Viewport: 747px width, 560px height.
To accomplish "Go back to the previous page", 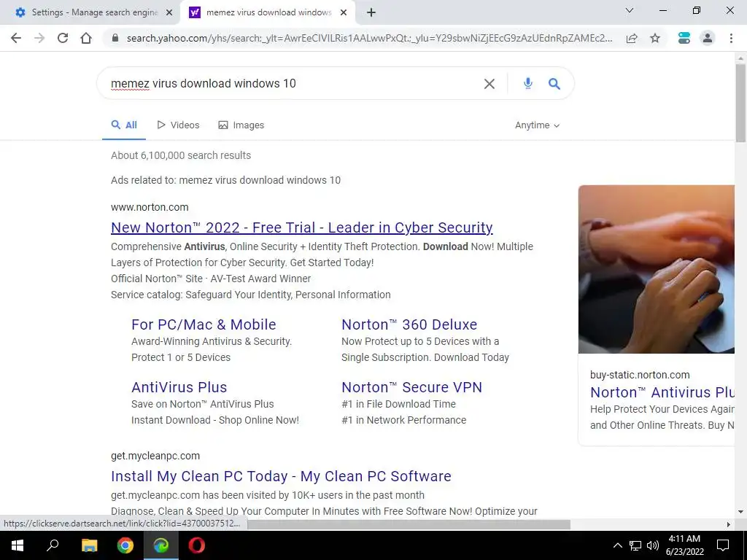I will (x=16, y=38).
